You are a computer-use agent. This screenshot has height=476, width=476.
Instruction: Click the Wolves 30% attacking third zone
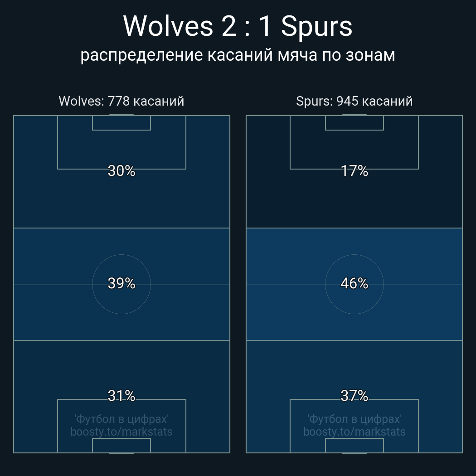121,171
